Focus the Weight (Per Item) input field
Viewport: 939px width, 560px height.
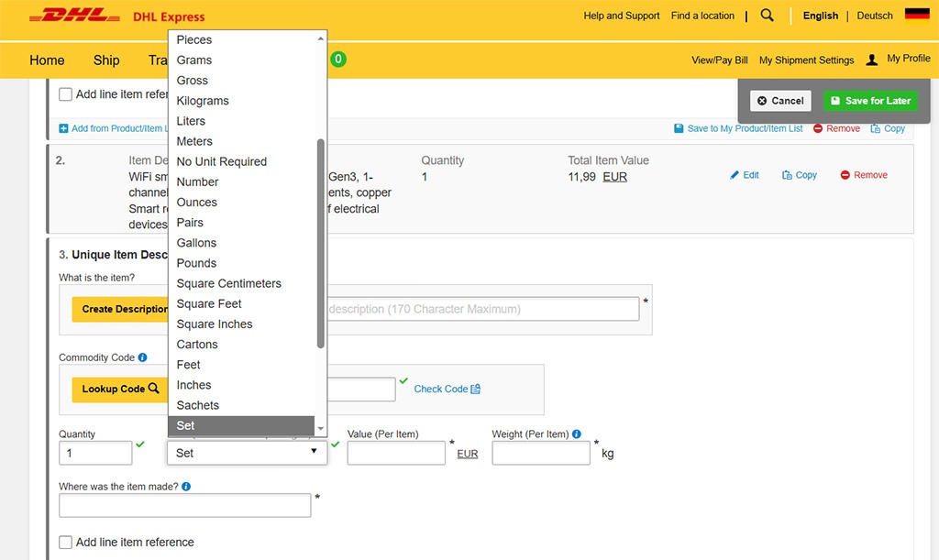(x=541, y=453)
